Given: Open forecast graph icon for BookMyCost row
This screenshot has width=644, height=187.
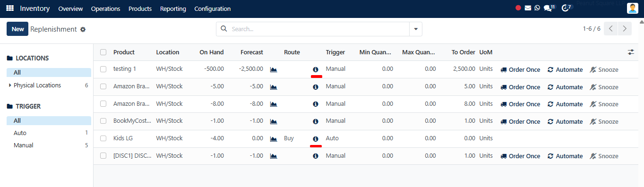Looking at the screenshot, I should point(273,121).
